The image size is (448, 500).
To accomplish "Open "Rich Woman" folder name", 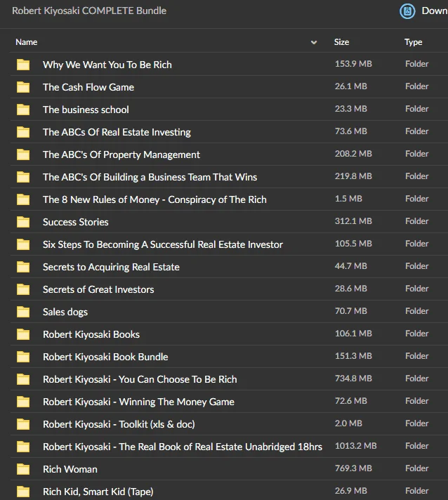I will coord(70,469).
